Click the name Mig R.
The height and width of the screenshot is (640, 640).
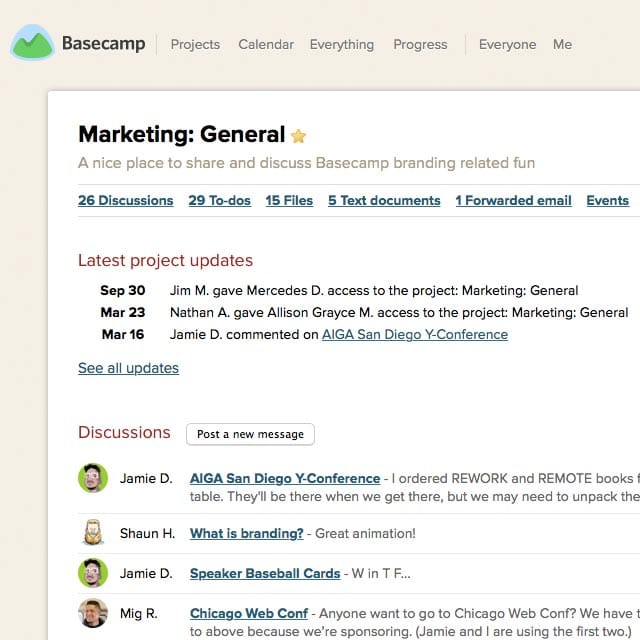click(x=139, y=613)
